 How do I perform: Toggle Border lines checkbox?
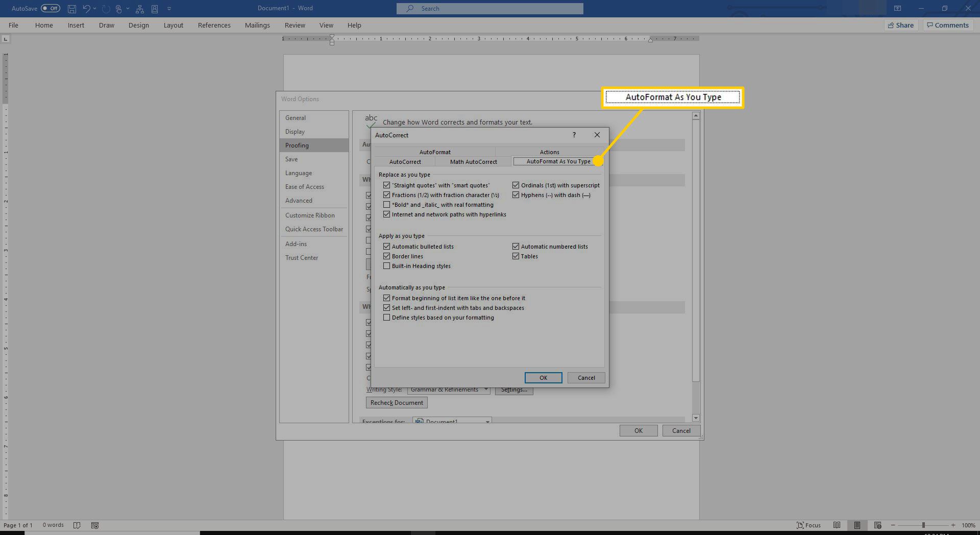tap(386, 256)
